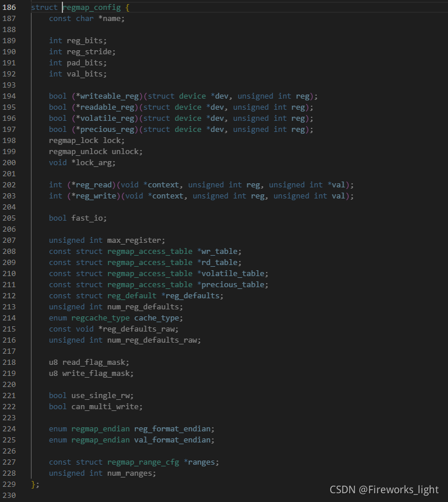Click the fast_io member
The image size is (448, 502).
(x=87, y=218)
